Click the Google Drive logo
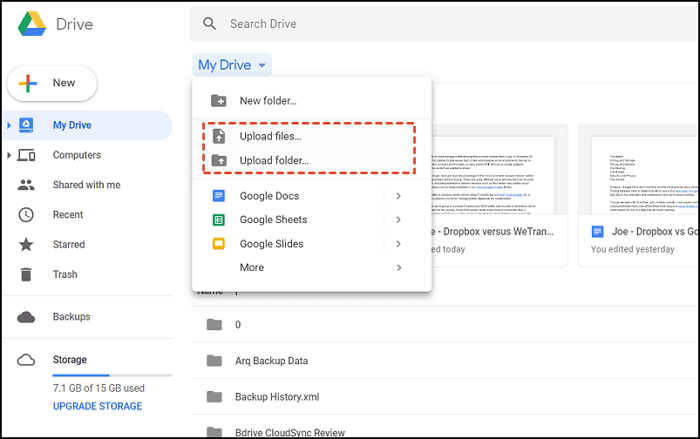 tap(32, 24)
